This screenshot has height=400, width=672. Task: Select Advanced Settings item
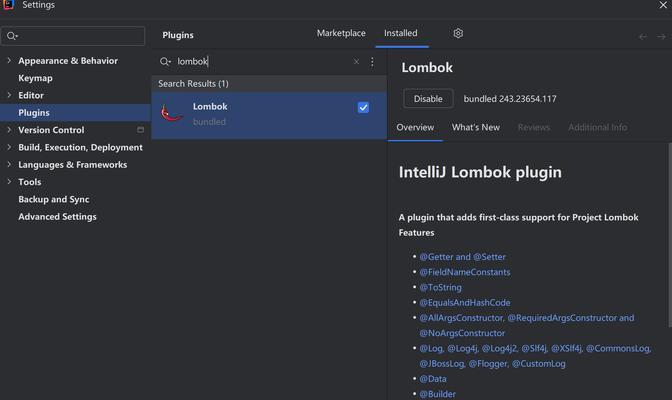coord(57,217)
